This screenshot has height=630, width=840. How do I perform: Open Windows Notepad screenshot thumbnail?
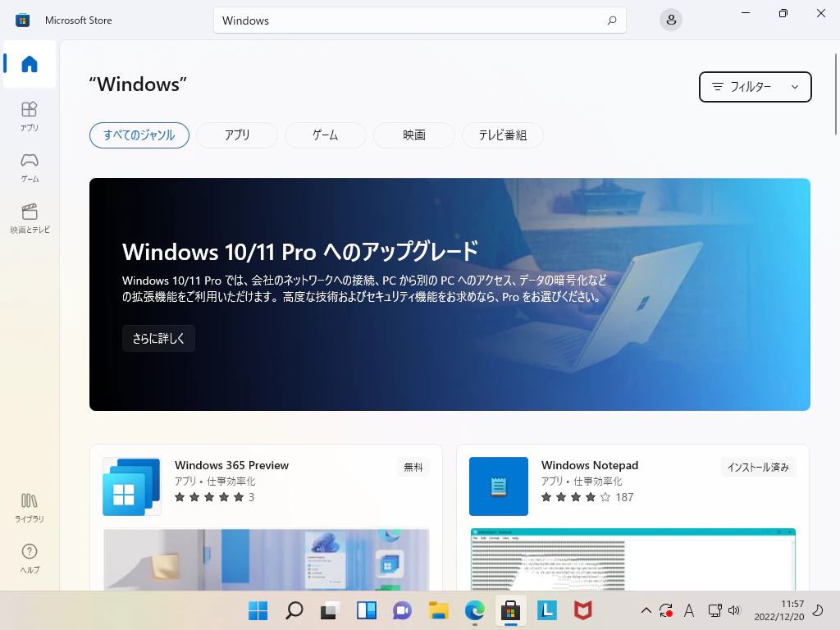coord(632,559)
